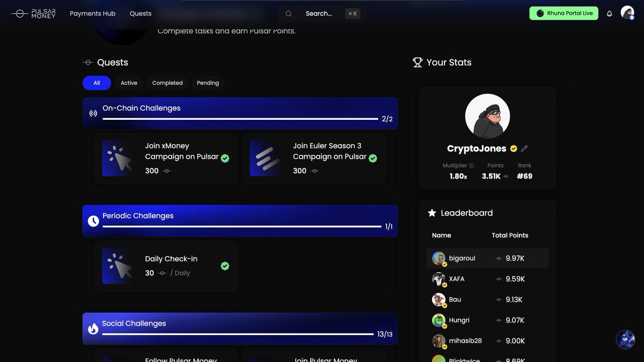
Task: Click the XAFA leaderboard name
Action: click(x=457, y=279)
